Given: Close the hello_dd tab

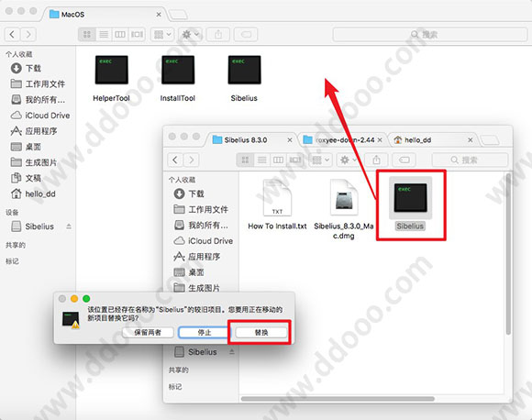Looking at the screenshot, I should click(x=470, y=139).
